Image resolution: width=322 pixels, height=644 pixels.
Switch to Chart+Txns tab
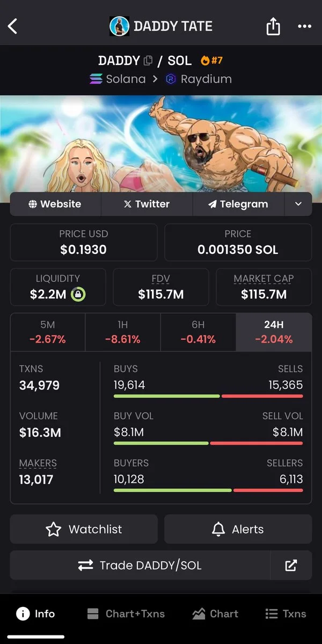[126, 613]
